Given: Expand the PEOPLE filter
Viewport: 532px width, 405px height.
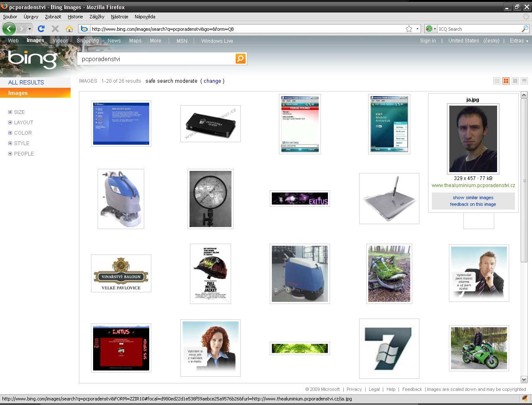Looking at the screenshot, I should [x=10, y=153].
